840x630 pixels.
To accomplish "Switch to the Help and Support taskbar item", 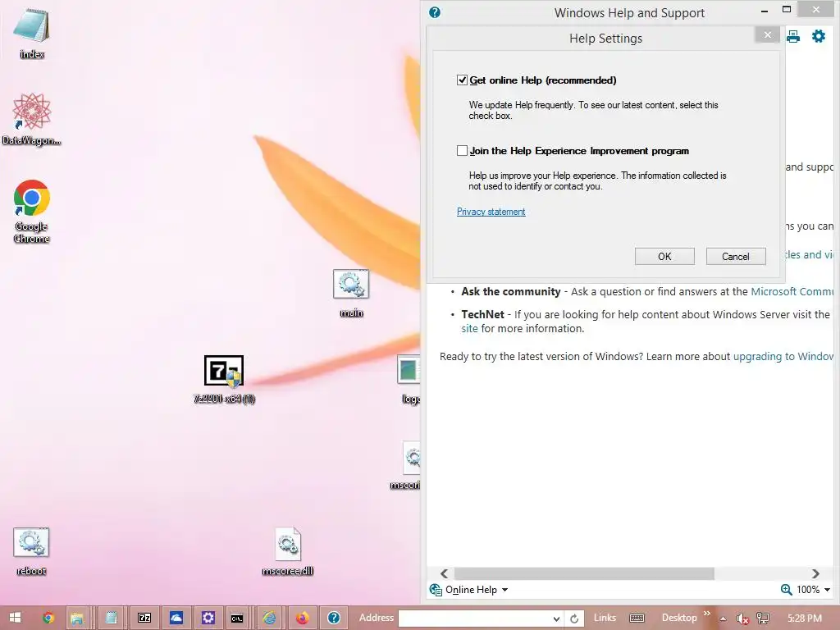I will click(334, 618).
